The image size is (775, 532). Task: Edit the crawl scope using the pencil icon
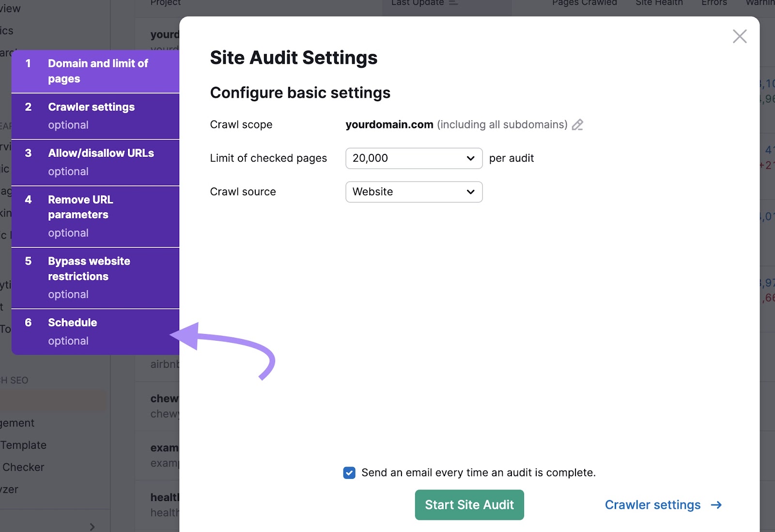578,124
